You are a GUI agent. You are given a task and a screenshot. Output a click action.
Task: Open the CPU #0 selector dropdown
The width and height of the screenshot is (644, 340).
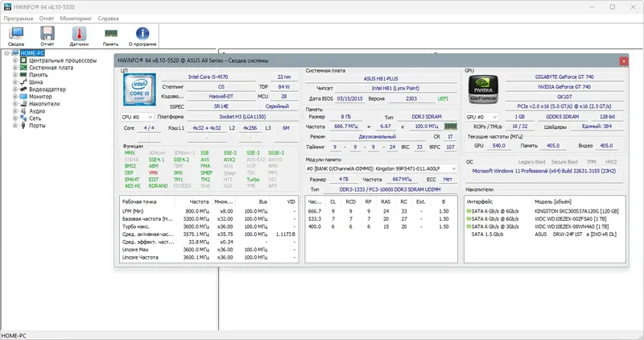(x=137, y=117)
